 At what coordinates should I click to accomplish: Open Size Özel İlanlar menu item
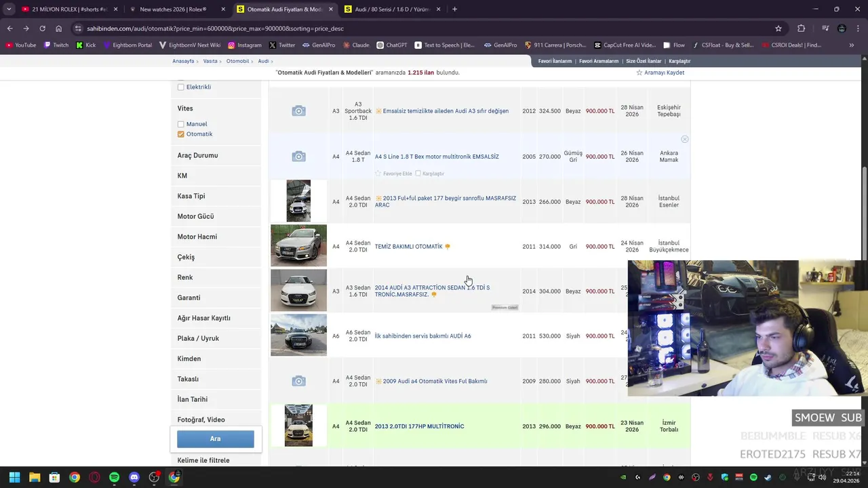coord(644,61)
